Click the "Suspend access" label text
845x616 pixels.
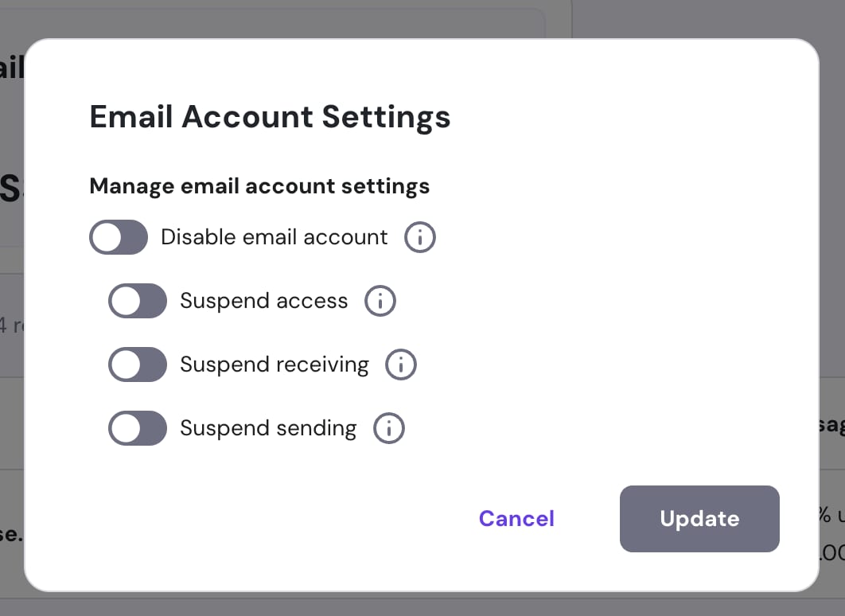[263, 301]
